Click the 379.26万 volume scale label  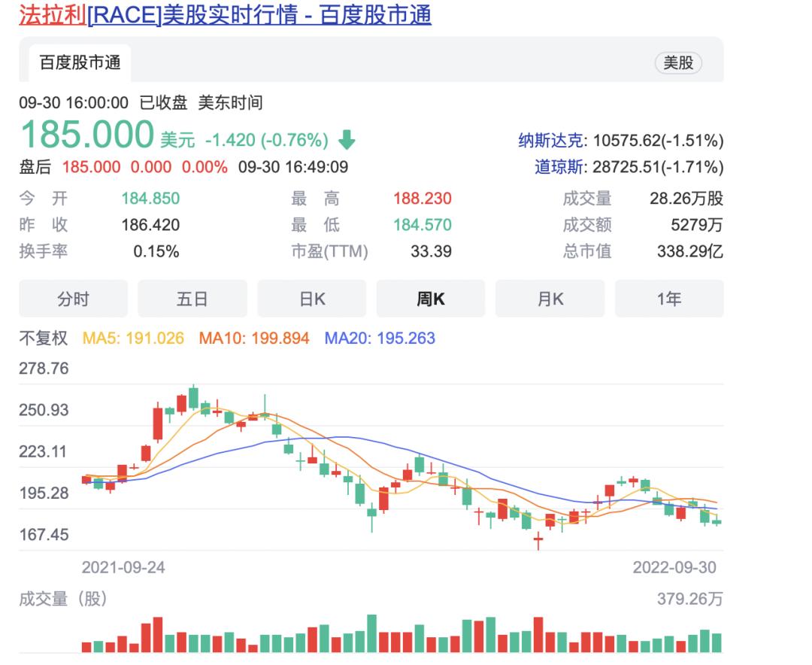(x=689, y=599)
